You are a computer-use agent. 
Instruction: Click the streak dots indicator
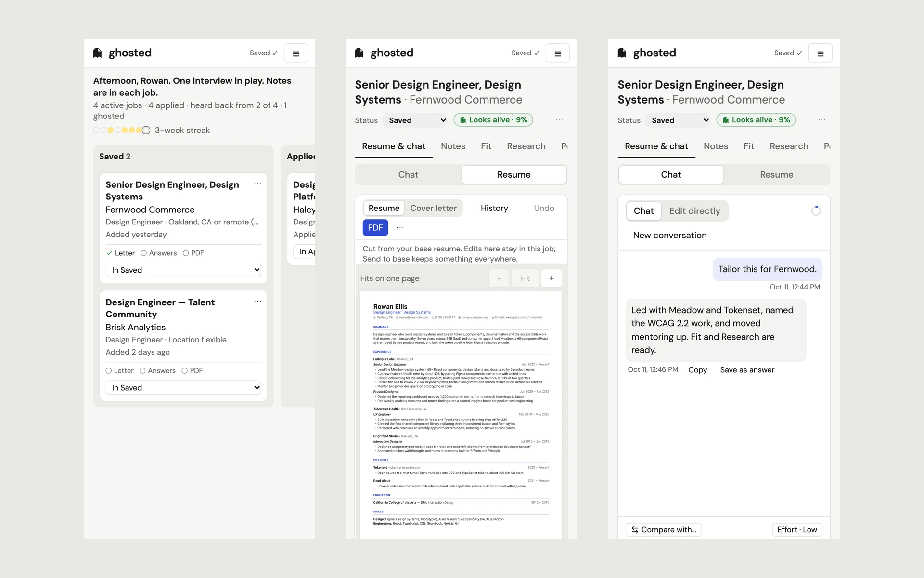122,130
